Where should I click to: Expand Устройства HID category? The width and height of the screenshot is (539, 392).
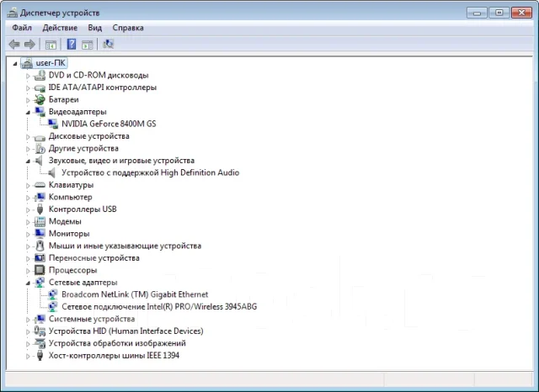(28, 331)
